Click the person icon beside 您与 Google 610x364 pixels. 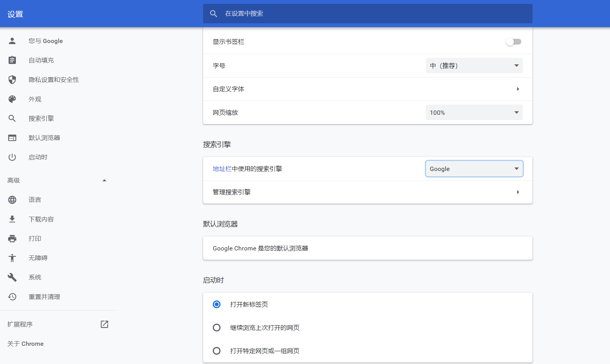tap(12, 41)
